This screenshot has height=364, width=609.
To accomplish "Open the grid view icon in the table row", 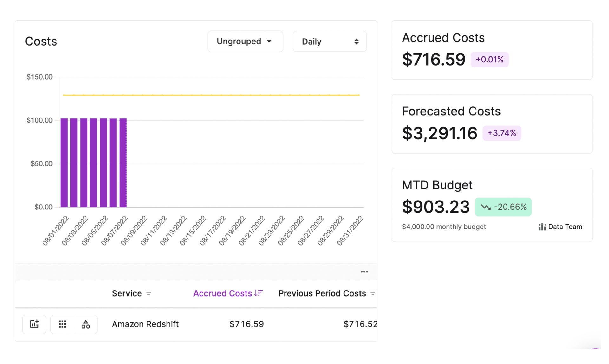I will (62, 324).
